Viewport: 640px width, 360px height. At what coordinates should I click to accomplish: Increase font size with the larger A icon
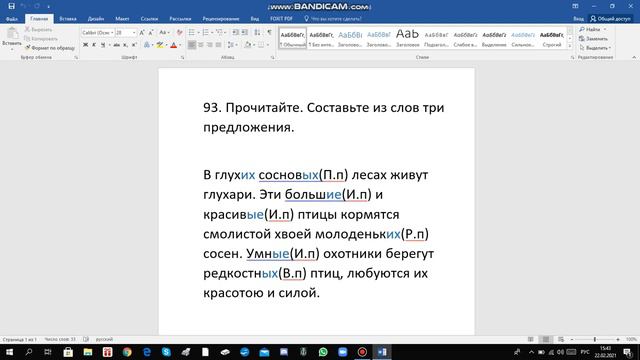pos(142,33)
